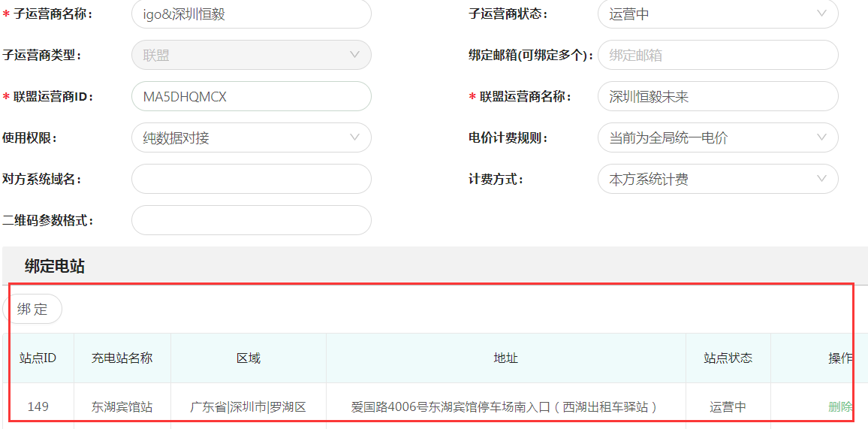Screen dimensions: 868x429
Task: Open the 计费方式 dropdown
Action: pos(717,179)
